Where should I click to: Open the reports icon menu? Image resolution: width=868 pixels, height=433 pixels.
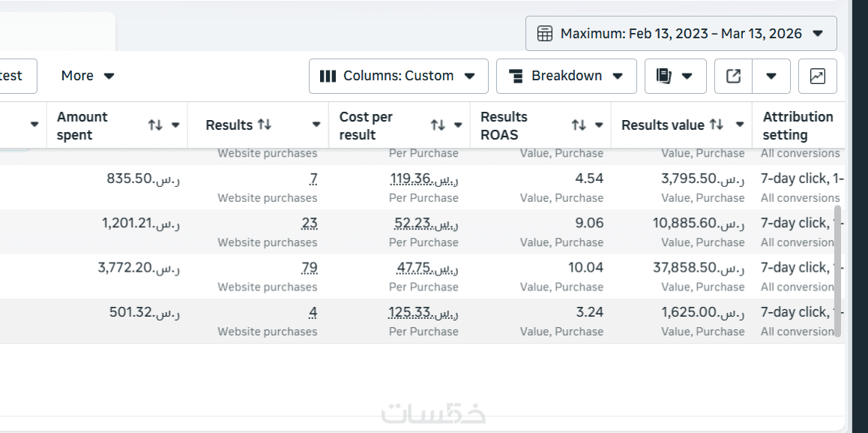click(x=675, y=76)
